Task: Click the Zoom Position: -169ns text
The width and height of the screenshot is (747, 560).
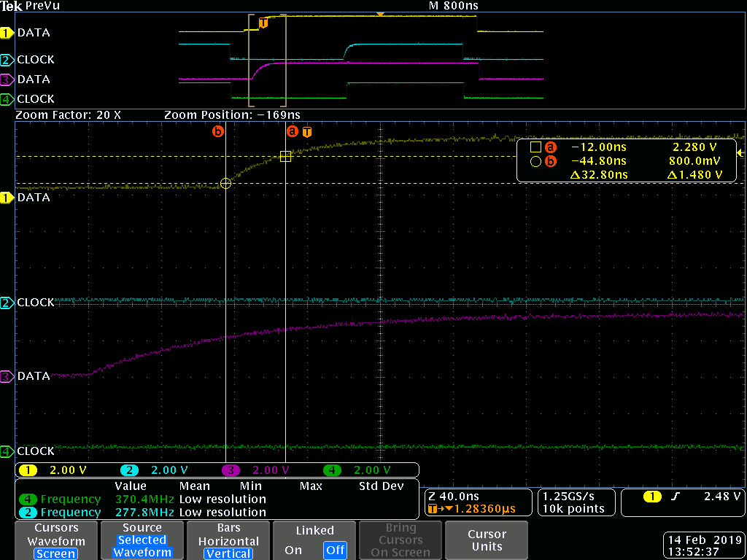Action: 233,115
